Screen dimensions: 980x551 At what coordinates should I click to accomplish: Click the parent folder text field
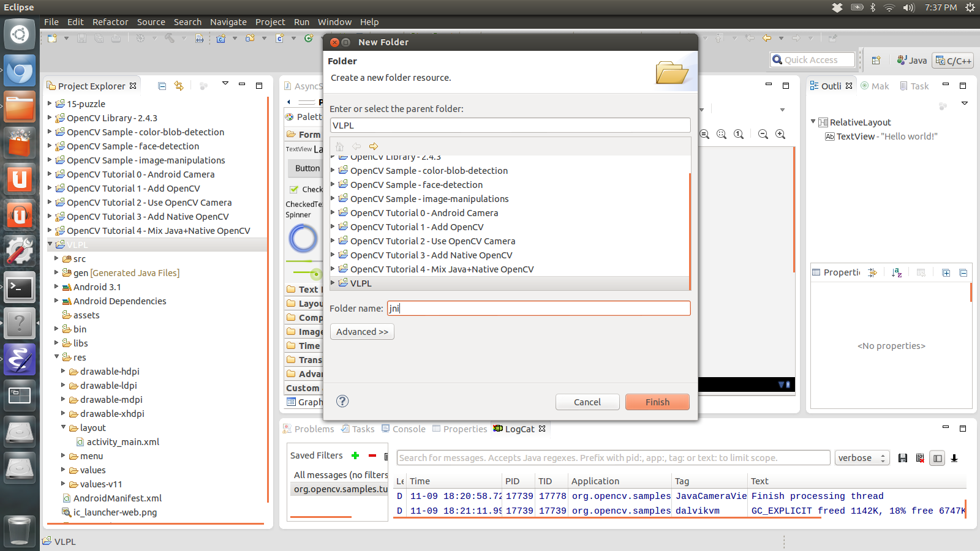coord(510,125)
